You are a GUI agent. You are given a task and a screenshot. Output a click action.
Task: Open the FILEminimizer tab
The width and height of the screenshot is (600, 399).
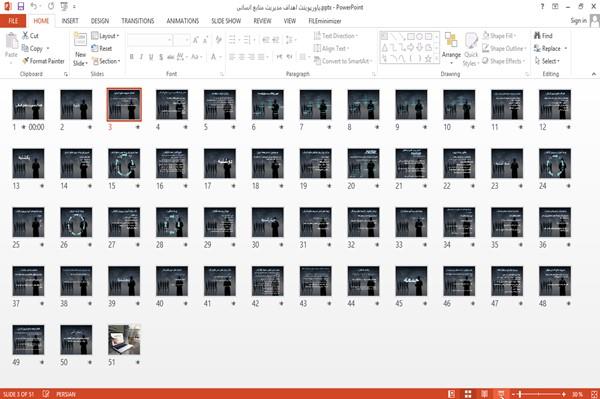324,21
